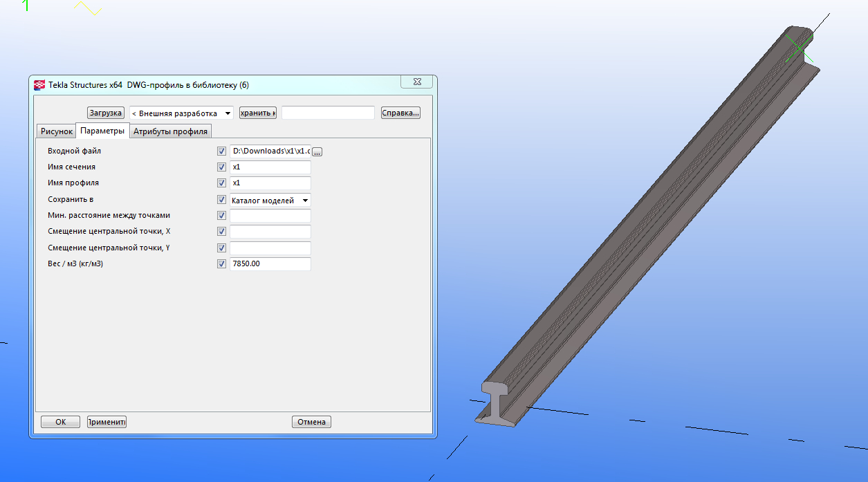Click the Сохранить как button
This screenshot has width=868, height=482.
258,113
